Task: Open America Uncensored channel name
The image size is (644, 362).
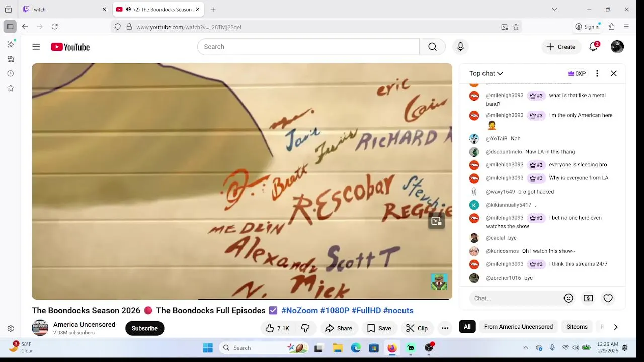Action: (84, 324)
